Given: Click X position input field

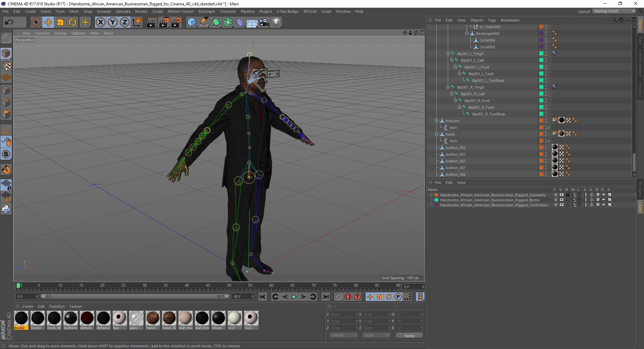Looking at the screenshot, I should (344, 314).
